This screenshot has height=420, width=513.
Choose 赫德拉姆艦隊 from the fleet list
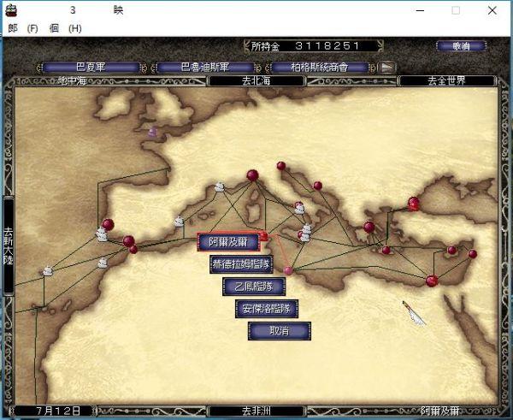[x=241, y=264]
